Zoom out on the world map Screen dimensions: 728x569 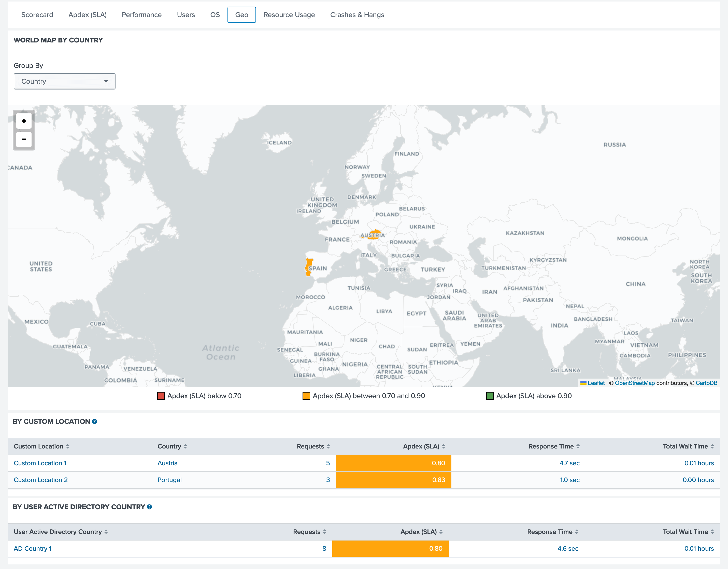[x=24, y=139]
